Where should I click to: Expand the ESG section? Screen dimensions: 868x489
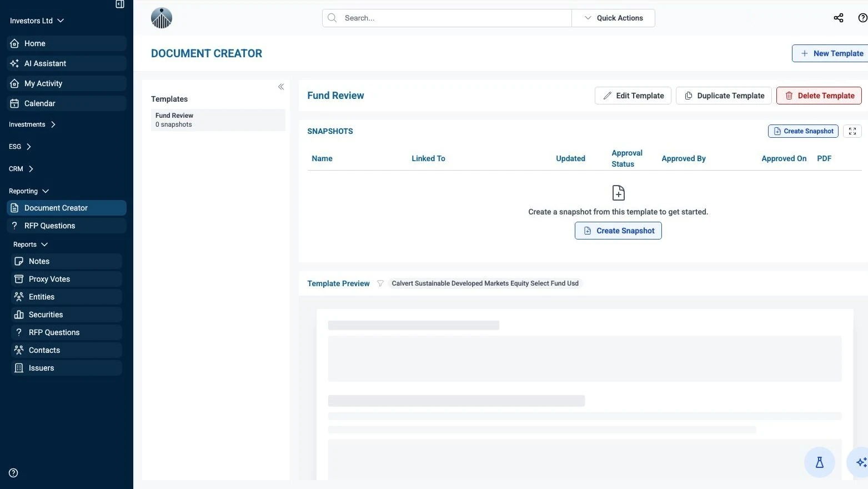click(x=20, y=147)
